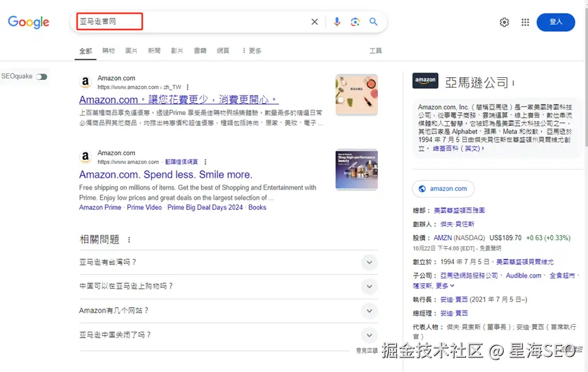Switch to the 影片 tab
588x372 pixels.
177,51
